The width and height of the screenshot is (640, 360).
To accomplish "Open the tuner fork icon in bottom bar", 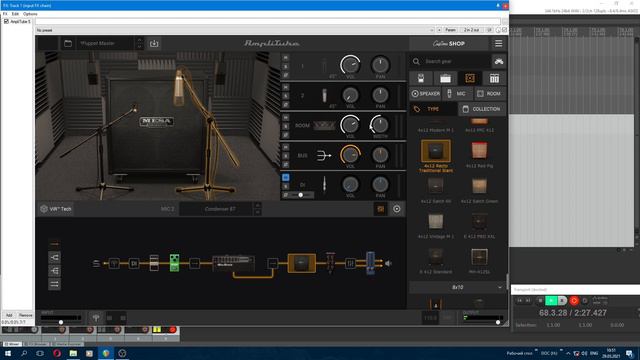I will pos(96,318).
